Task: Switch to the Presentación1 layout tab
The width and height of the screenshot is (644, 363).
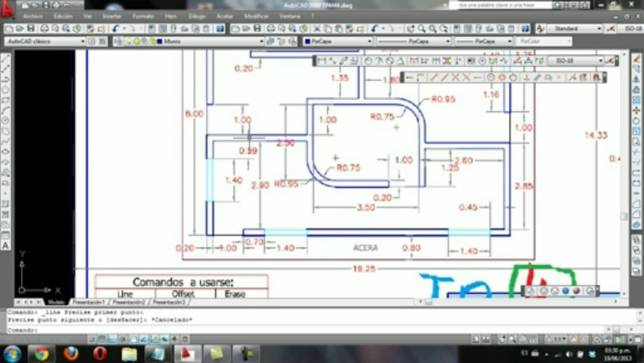Action: (89, 302)
